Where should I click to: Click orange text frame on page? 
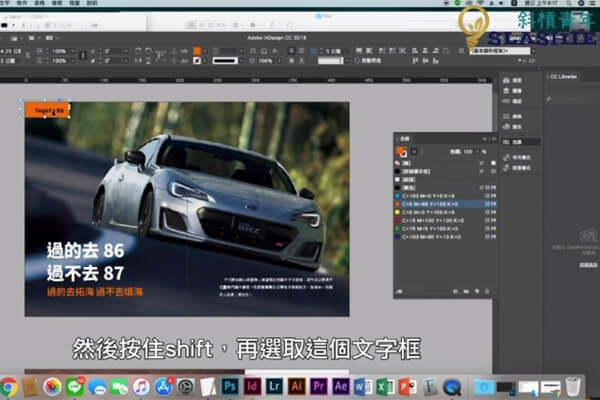pyautogui.click(x=47, y=110)
